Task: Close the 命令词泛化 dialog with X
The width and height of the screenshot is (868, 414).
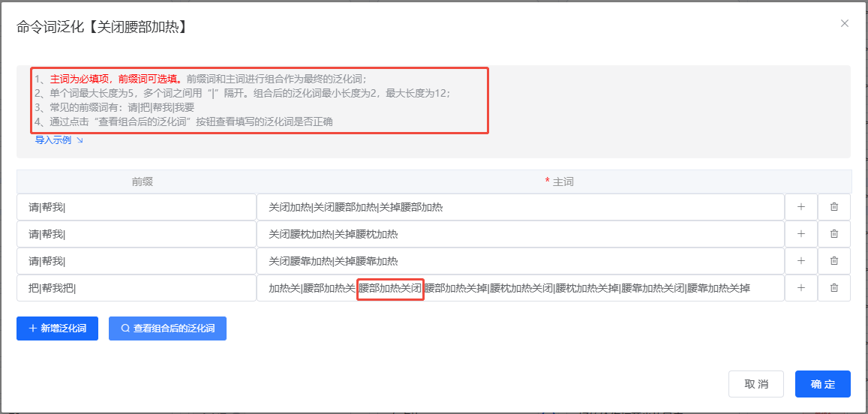Action: click(x=845, y=23)
